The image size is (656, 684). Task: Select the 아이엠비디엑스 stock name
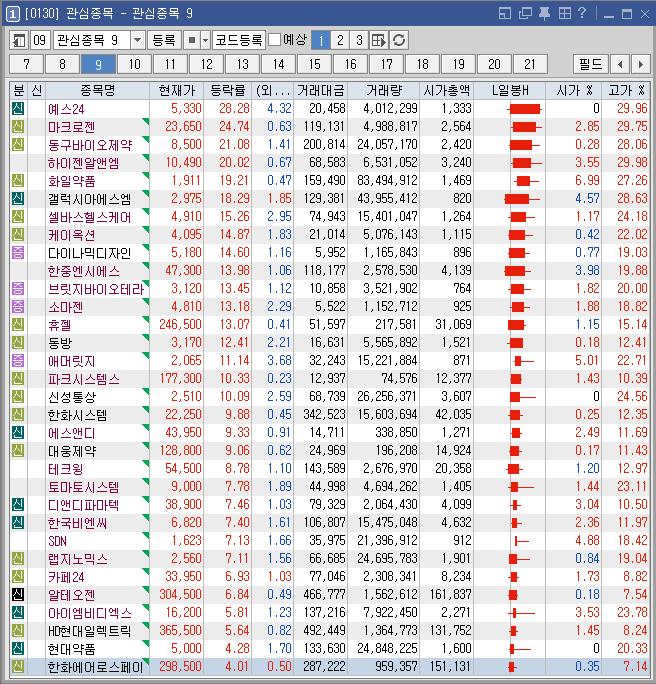(89, 613)
